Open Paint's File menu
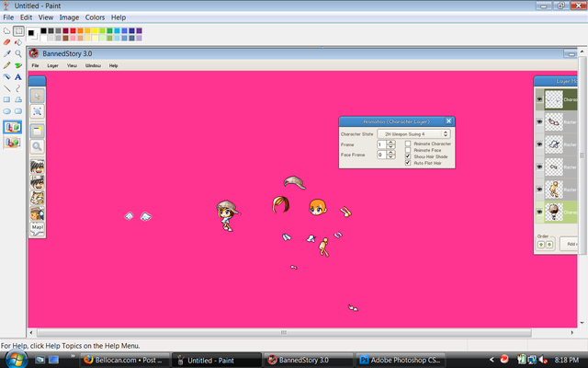588x368 pixels. (8, 17)
